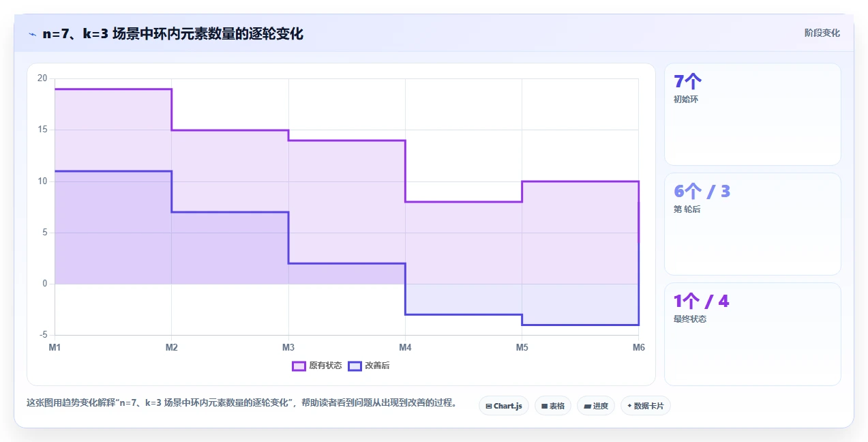The image size is (868, 442).
Task: Click the M3 x-axis label
Action: point(288,347)
